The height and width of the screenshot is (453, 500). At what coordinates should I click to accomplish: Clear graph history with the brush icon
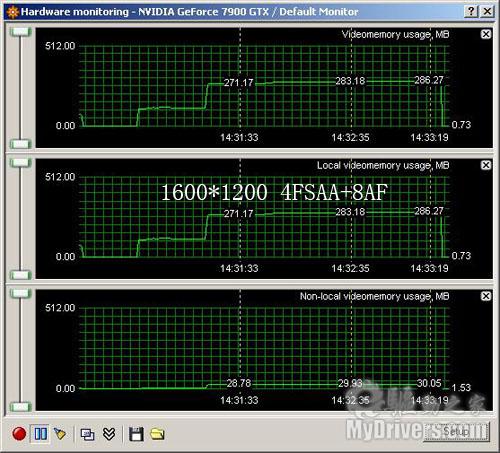(60, 434)
